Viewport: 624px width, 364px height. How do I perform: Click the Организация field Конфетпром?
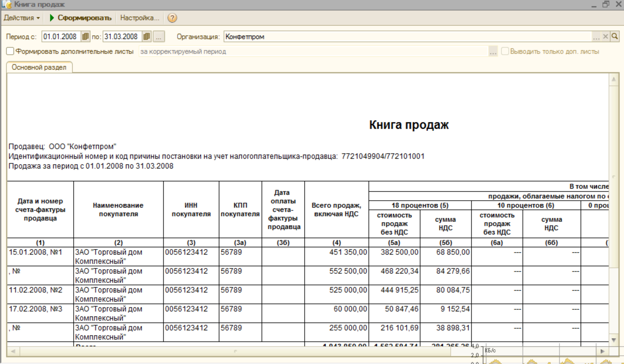click(408, 37)
